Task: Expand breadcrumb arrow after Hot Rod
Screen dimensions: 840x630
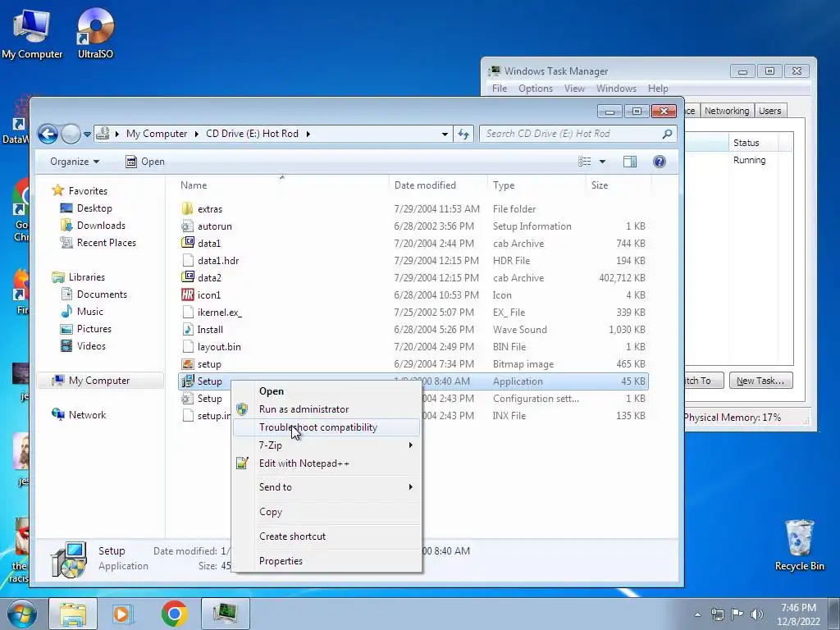Action: pos(308,134)
